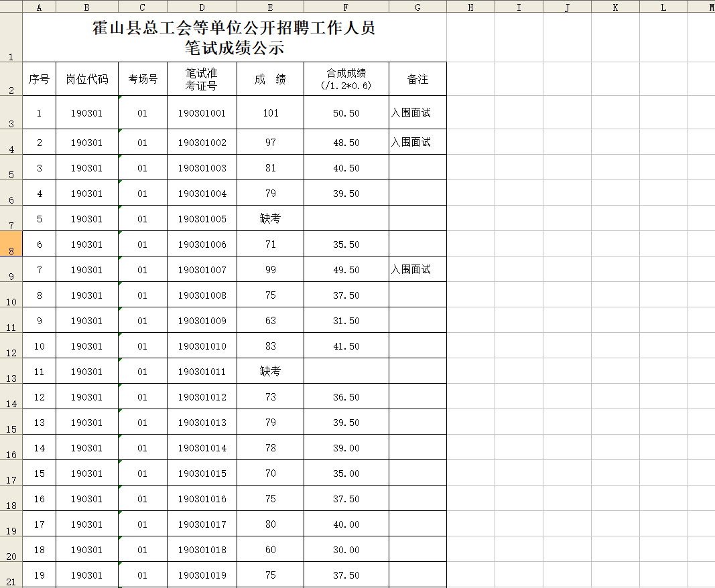The width and height of the screenshot is (715, 588).
Task: Select composite score 35.50
Action: tap(346, 244)
